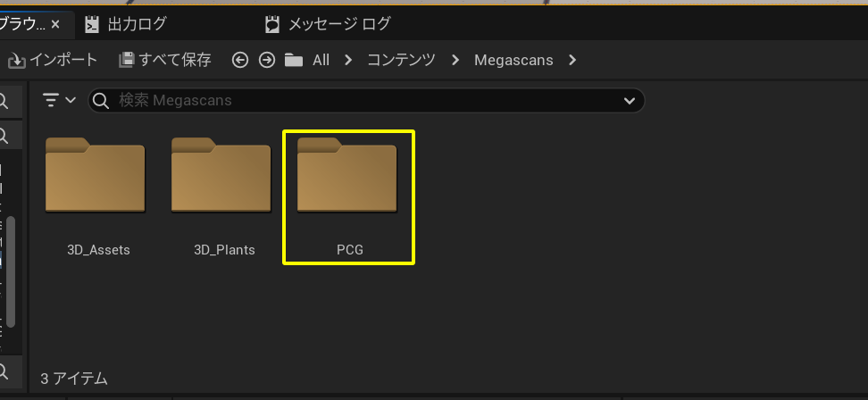The width and height of the screenshot is (868, 400).
Task: Click the PCG folder label
Action: [x=350, y=250]
